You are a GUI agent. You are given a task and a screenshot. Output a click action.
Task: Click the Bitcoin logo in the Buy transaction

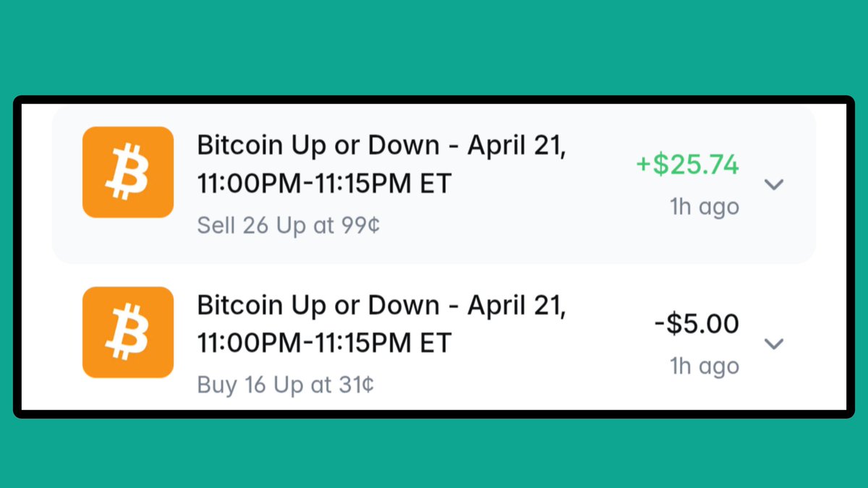pyautogui.click(x=128, y=332)
